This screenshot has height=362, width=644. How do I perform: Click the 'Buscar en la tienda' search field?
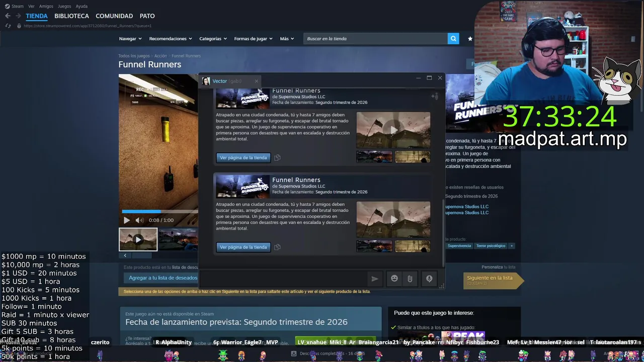click(x=375, y=39)
